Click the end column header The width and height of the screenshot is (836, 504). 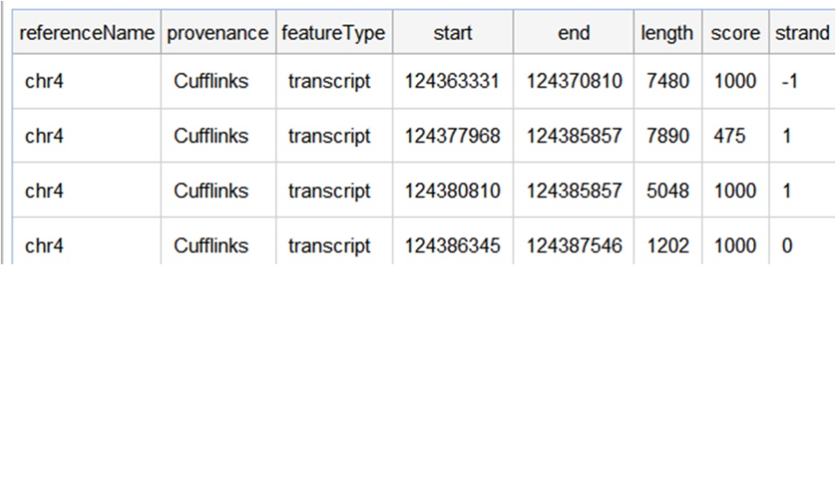tap(573, 32)
